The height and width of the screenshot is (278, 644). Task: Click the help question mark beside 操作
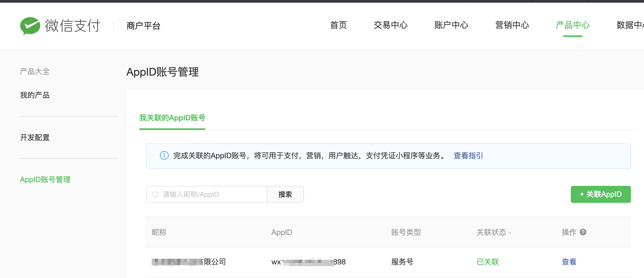[x=583, y=232]
